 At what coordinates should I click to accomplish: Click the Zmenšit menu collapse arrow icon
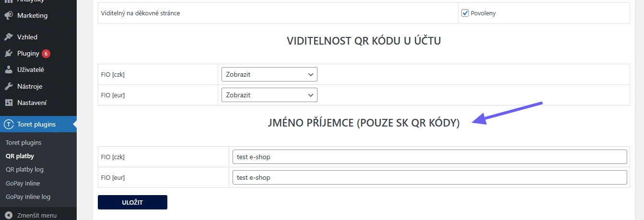9,215
